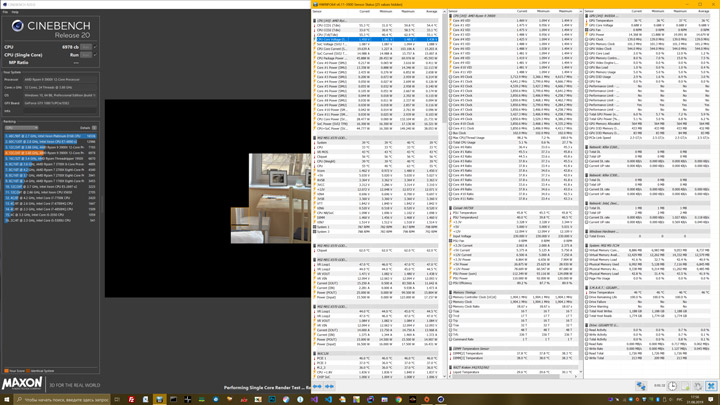Click the blue X close-sensors icon in HWiNFO
Image resolution: width=720 pixels, height=405 pixels.
(711, 386)
